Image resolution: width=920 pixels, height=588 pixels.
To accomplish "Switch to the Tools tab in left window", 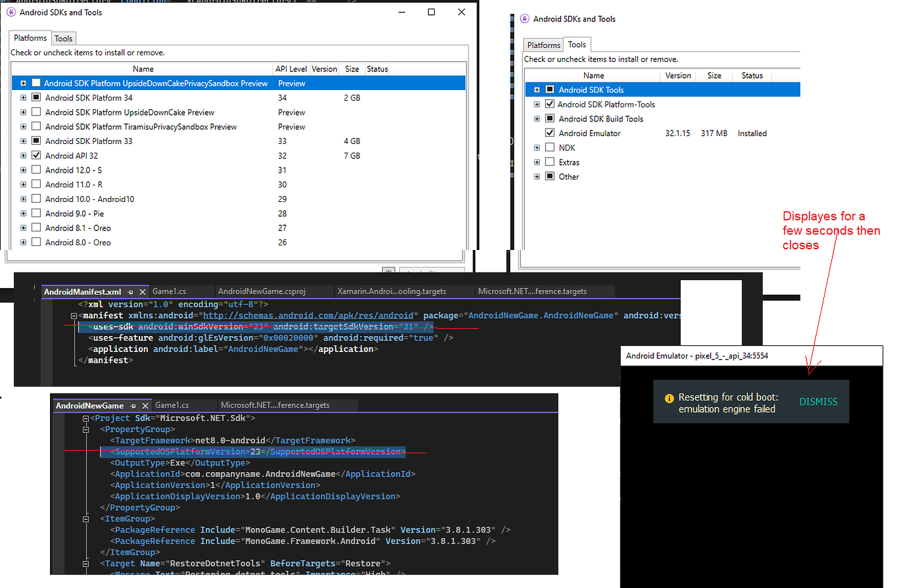I will point(63,38).
